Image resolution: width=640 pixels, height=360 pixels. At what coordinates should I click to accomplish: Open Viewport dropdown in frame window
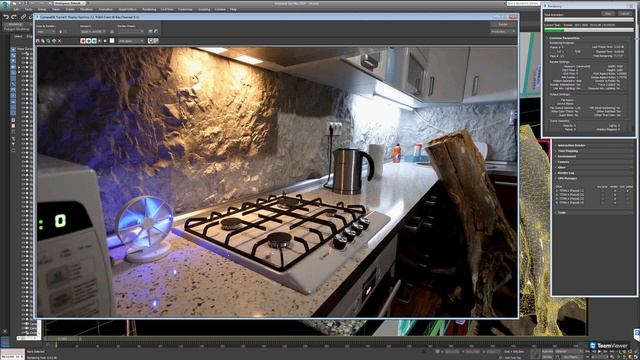click(x=93, y=31)
